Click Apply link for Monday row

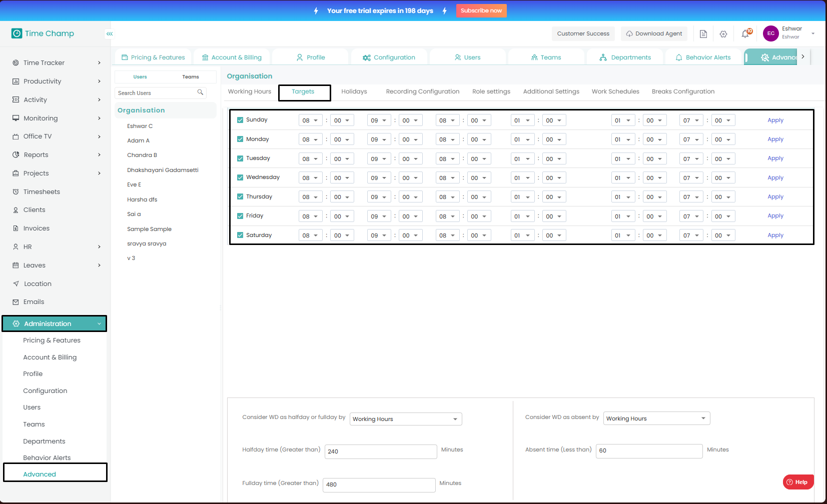(x=775, y=139)
